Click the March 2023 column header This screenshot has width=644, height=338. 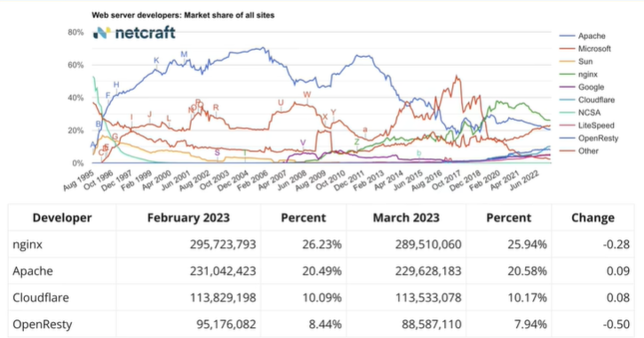(x=406, y=218)
